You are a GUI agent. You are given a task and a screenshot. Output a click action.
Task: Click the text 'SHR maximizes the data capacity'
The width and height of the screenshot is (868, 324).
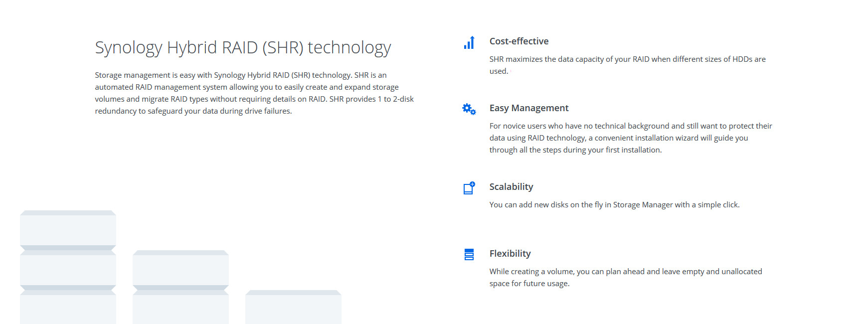coord(627,65)
